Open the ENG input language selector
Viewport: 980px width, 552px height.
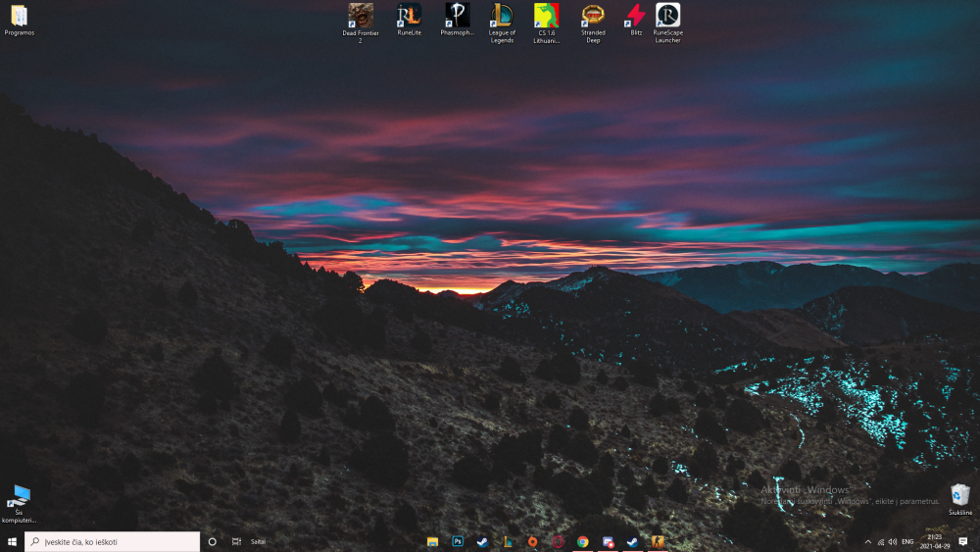pyautogui.click(x=907, y=541)
